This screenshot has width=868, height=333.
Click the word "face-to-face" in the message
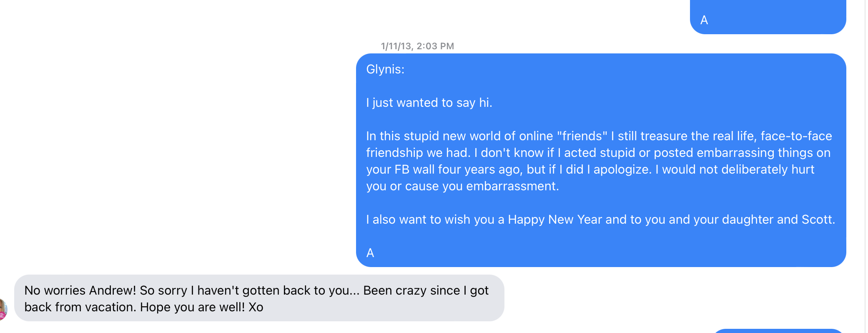[x=796, y=136]
